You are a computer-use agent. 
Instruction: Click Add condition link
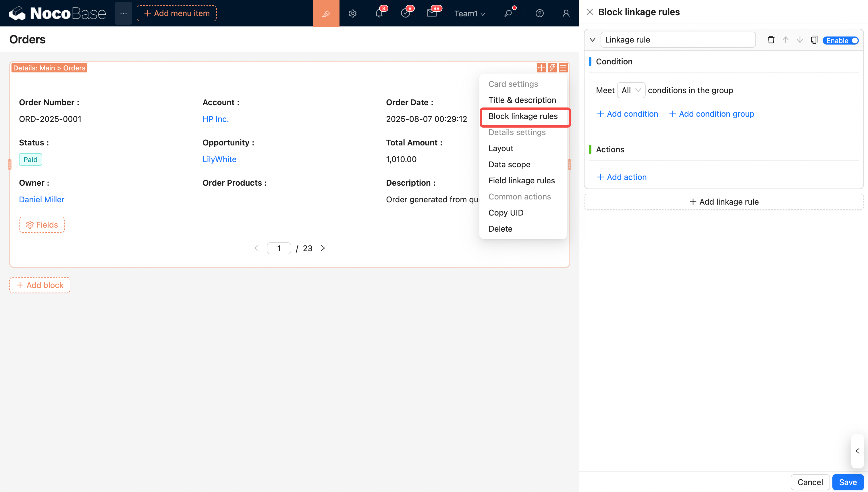[628, 114]
